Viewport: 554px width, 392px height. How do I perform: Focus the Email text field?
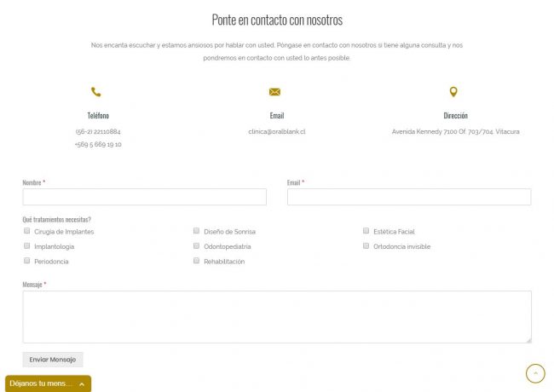point(408,197)
